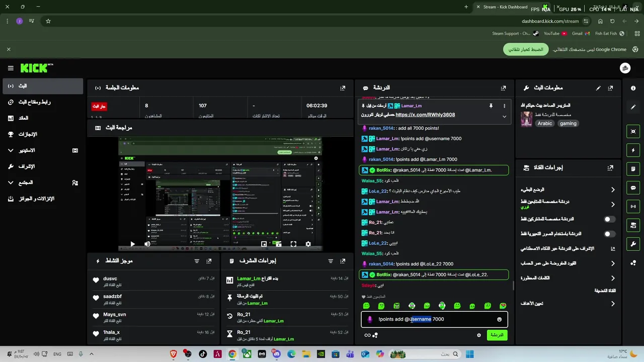Select البث in the sidebar

[x=43, y=86]
